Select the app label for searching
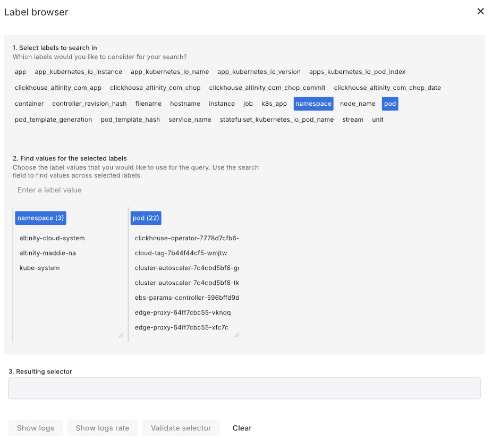The width and height of the screenshot is (492, 448). coord(20,72)
